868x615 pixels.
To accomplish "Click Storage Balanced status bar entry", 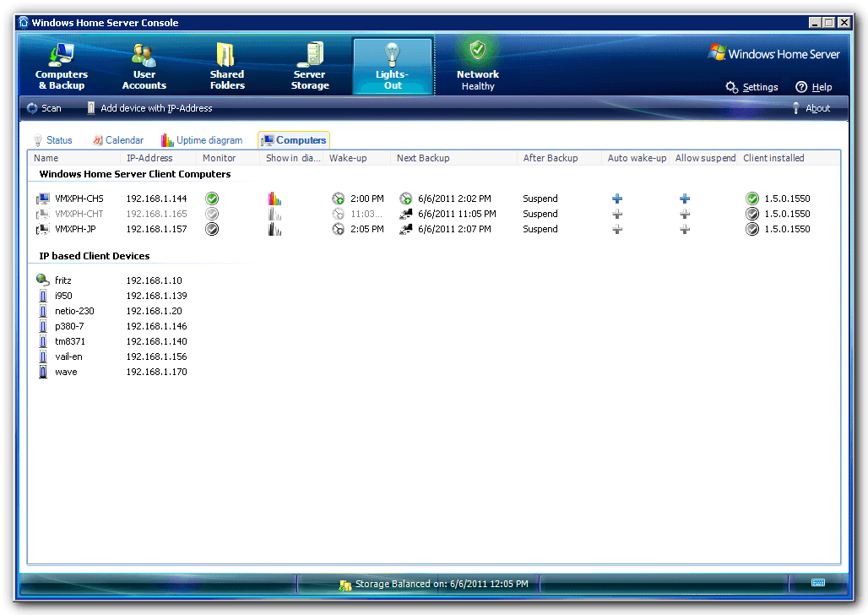I will [433, 584].
